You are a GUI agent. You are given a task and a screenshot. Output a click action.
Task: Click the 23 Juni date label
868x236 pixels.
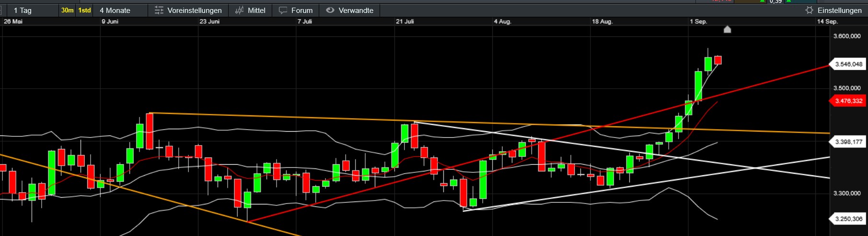click(209, 22)
